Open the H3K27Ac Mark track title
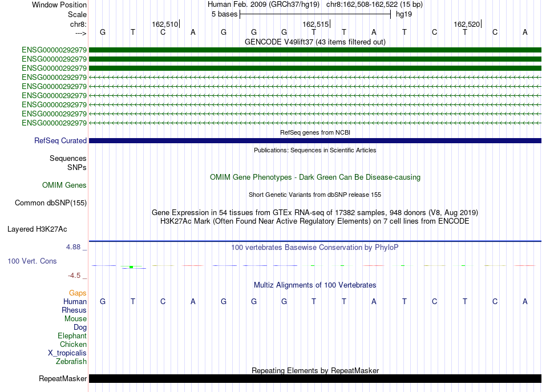The height and width of the screenshot is (392, 542). [315, 221]
